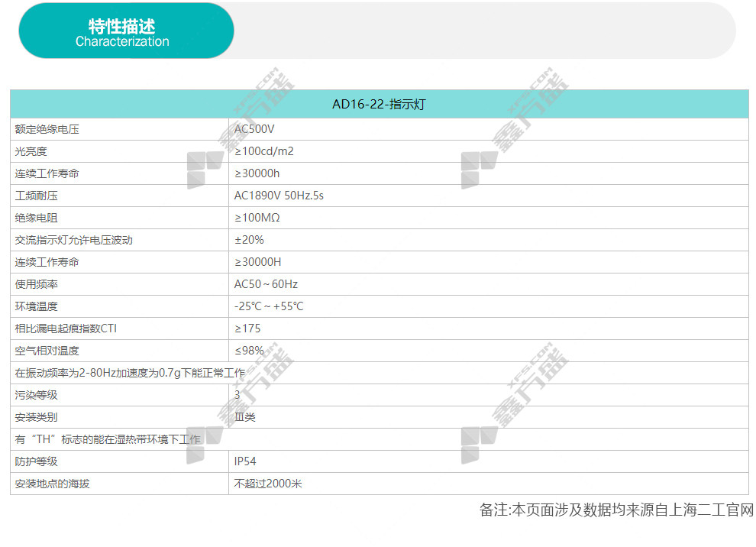
Task: Click the AC1890V 50Hz.5s value
Action: point(279,196)
